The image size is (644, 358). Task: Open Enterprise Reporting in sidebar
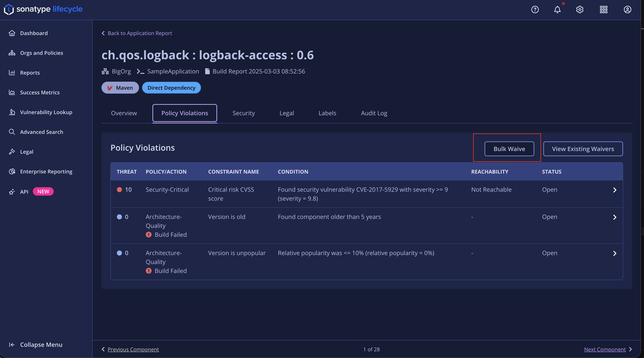(46, 171)
